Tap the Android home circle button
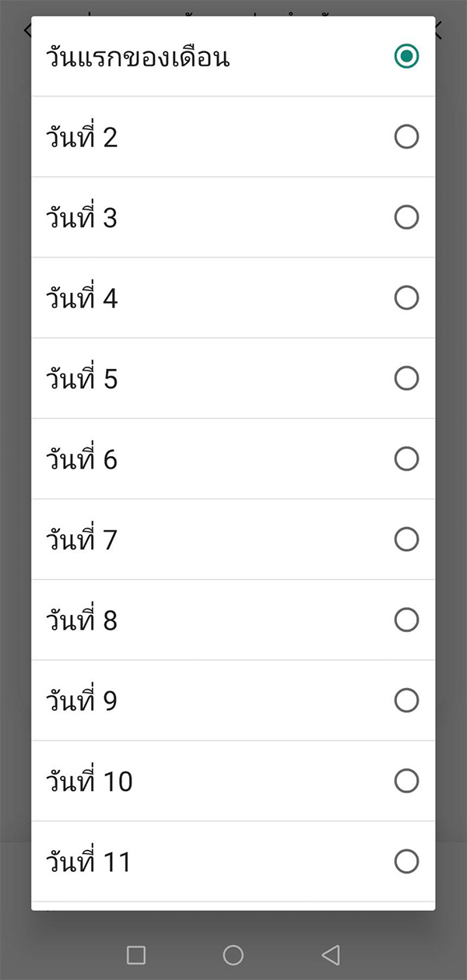This screenshot has width=467, height=980. (x=233, y=954)
